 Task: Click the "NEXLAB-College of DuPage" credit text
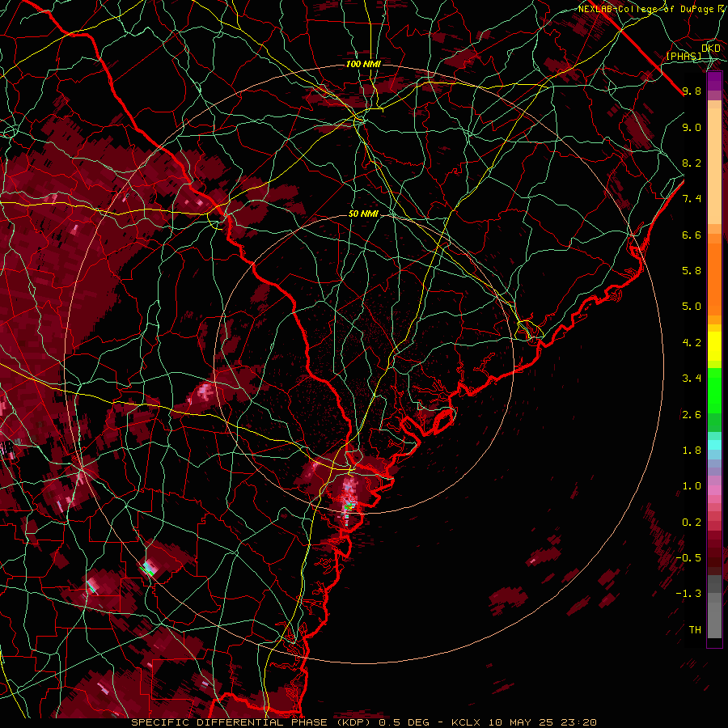[647, 9]
